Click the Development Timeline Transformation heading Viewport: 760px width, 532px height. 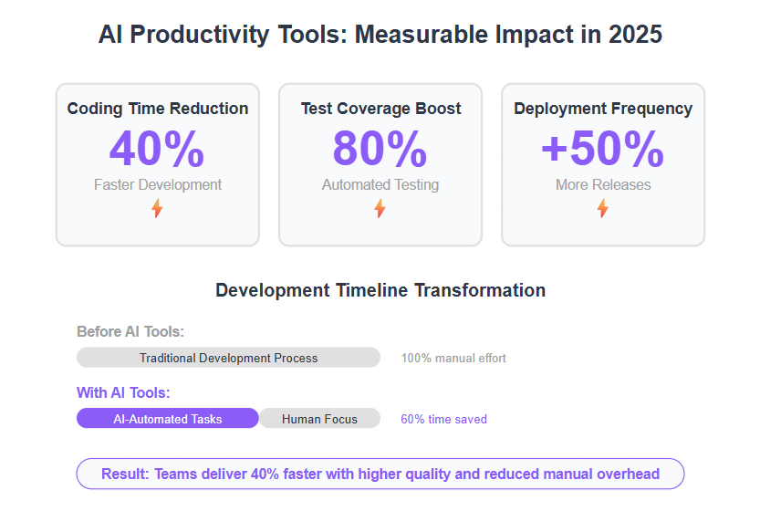[380, 290]
